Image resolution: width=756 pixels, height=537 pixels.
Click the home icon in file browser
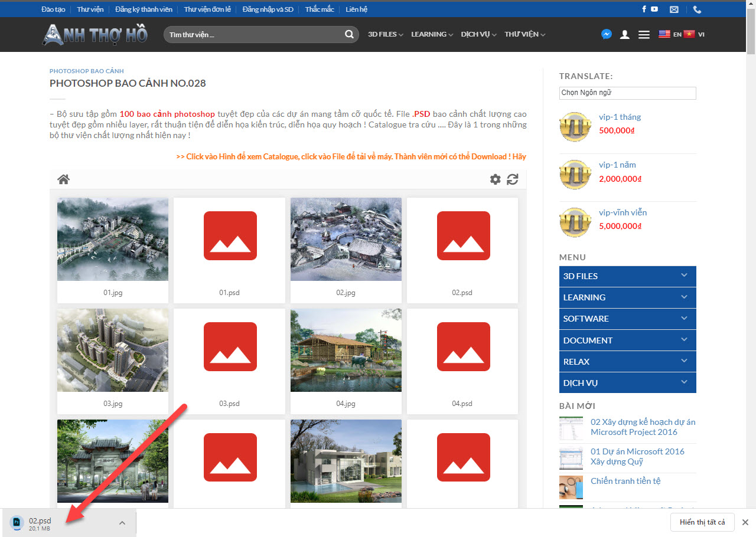click(x=63, y=179)
